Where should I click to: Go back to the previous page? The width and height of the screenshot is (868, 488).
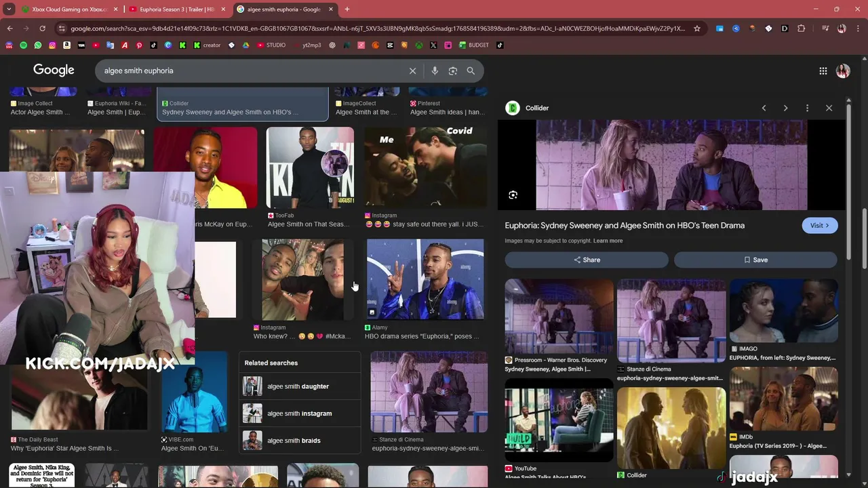(x=9, y=28)
